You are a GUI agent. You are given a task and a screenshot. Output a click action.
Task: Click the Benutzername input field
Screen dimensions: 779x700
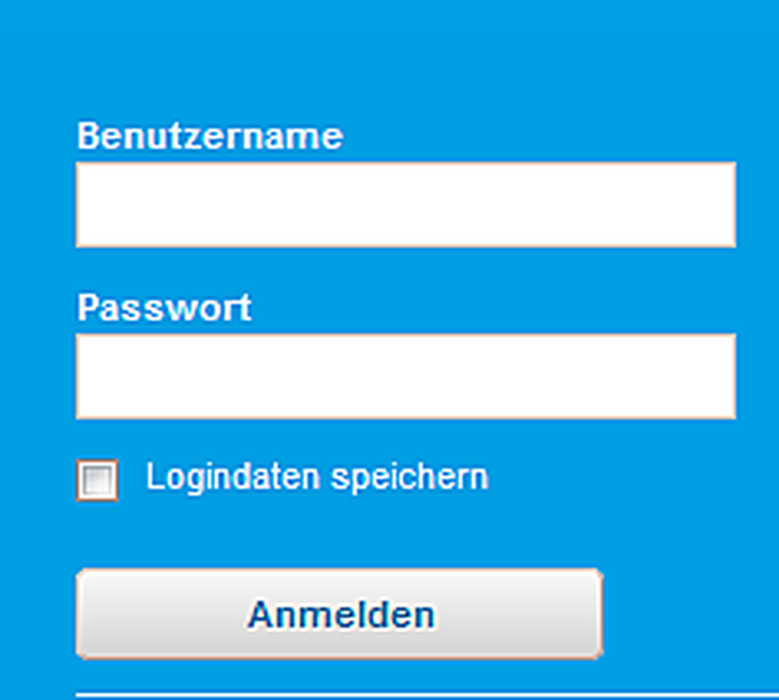pos(405,205)
